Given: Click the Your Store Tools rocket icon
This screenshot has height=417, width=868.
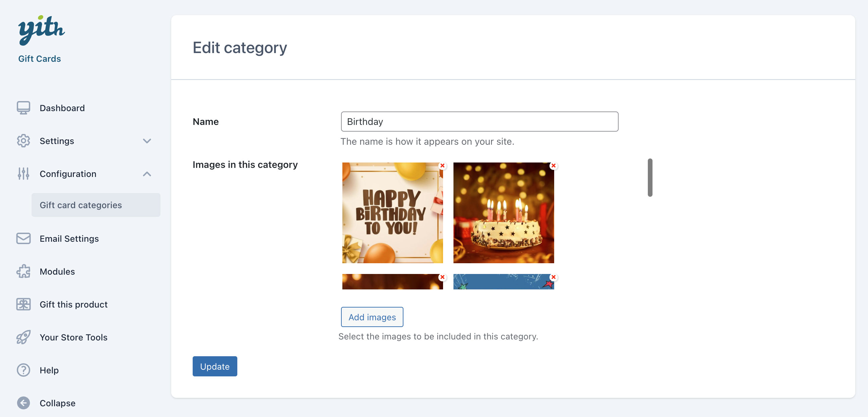Looking at the screenshot, I should [x=23, y=337].
